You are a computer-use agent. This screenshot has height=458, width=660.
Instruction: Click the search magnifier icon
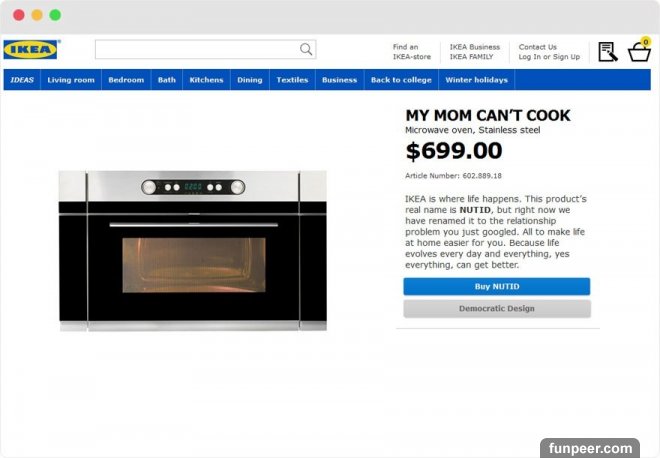tap(306, 49)
